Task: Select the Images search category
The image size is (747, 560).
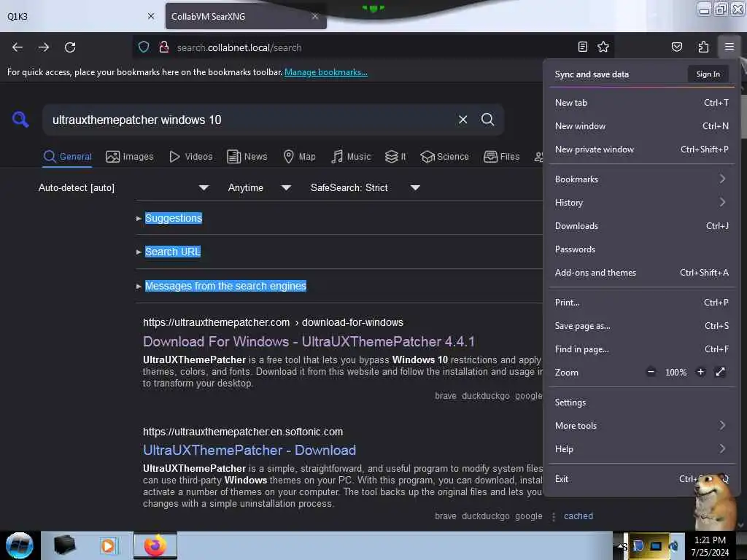Action: click(130, 156)
